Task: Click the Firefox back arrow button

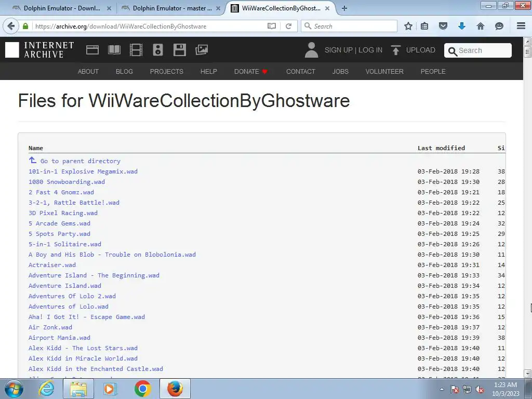Action: pos(11,26)
